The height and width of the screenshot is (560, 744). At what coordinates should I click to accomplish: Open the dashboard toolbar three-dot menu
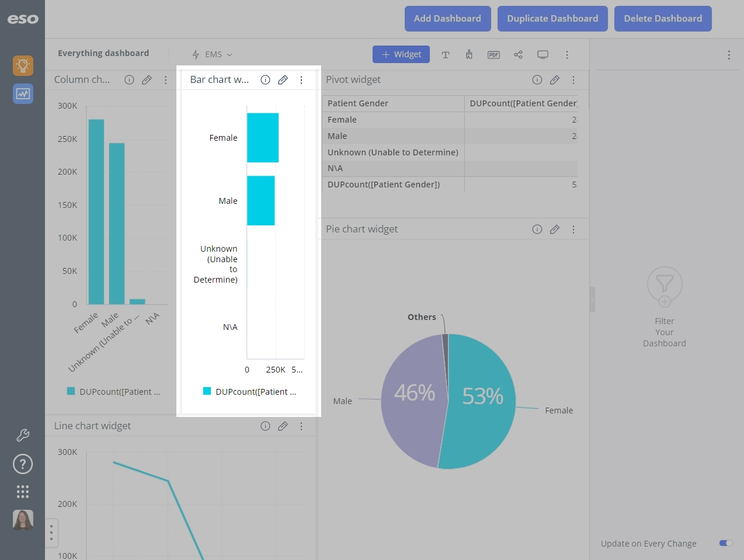pyautogui.click(x=566, y=55)
